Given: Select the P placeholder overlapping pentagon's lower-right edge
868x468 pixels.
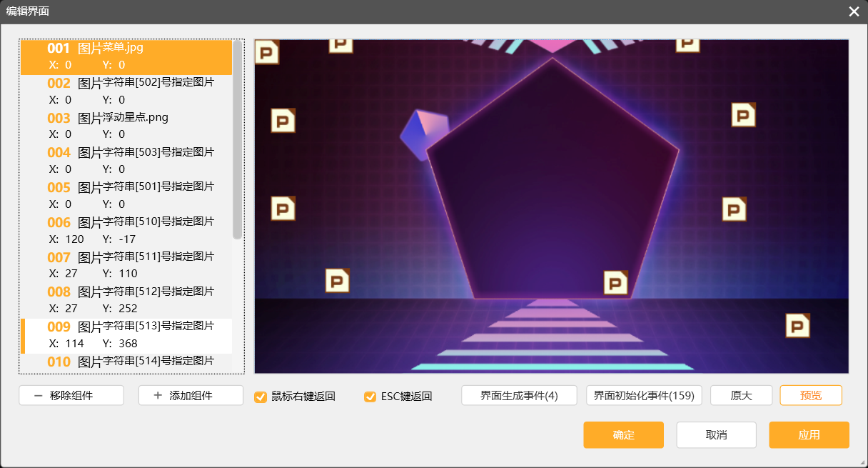Looking at the screenshot, I should (x=615, y=282).
